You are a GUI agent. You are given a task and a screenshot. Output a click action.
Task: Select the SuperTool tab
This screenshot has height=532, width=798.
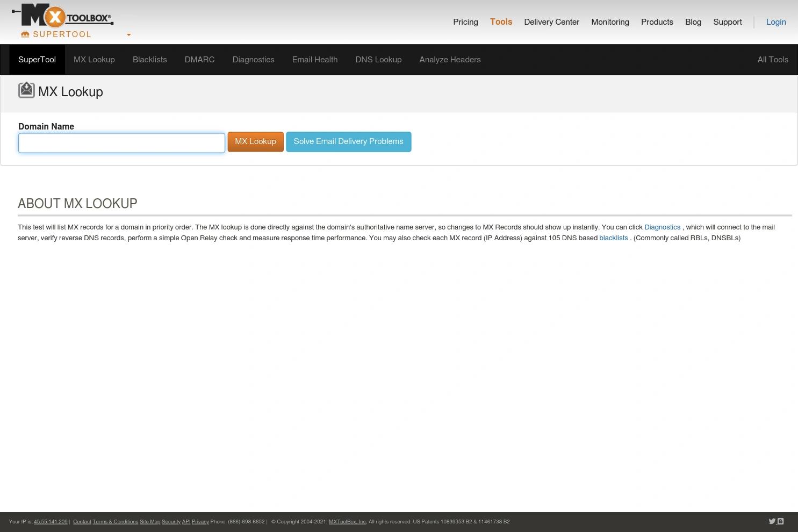coord(37,60)
